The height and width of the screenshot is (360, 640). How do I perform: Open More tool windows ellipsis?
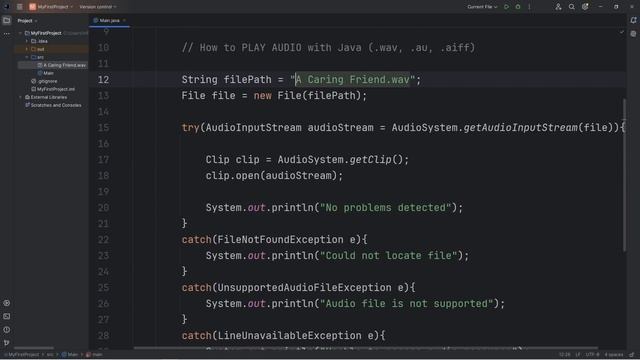[7, 34]
